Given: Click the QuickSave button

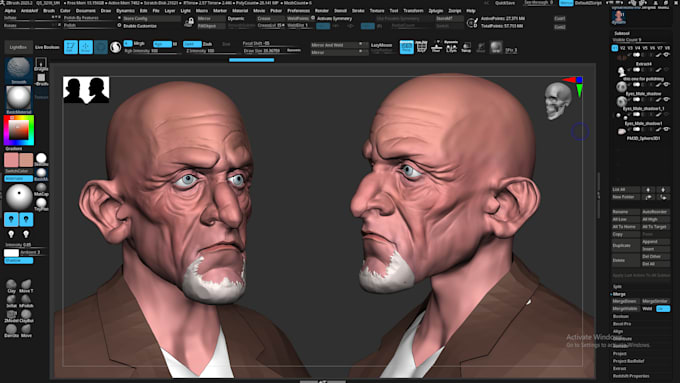Looking at the screenshot, I should coord(505,3).
